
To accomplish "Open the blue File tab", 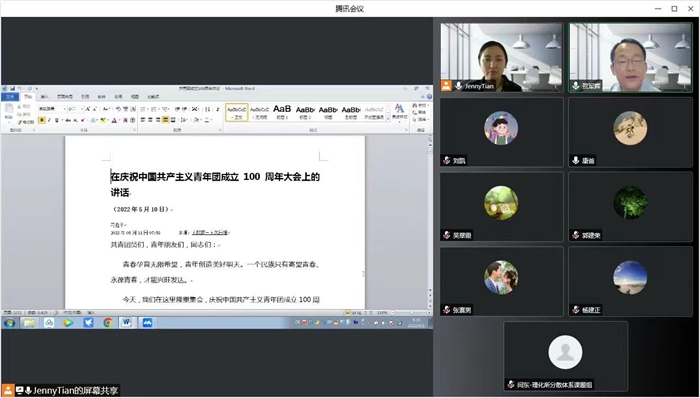I will [x=10, y=96].
